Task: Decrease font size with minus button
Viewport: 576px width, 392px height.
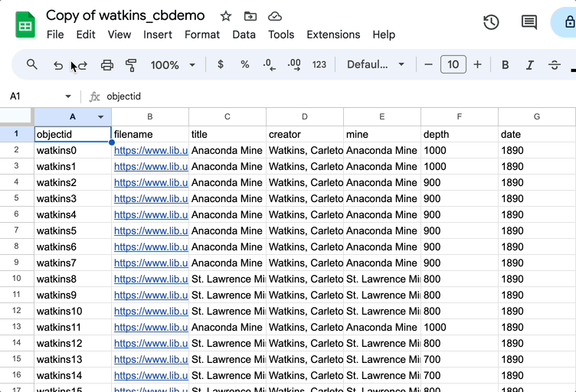Action: [x=428, y=64]
